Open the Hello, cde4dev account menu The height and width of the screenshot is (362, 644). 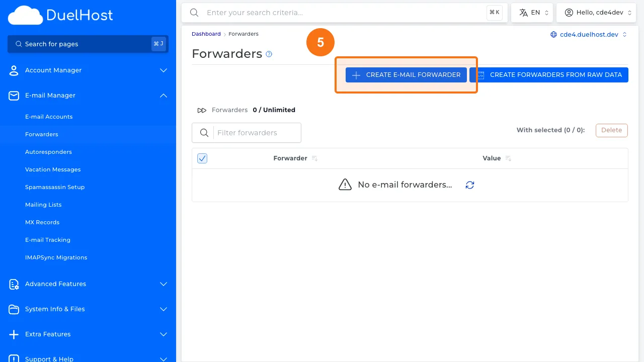pyautogui.click(x=596, y=12)
